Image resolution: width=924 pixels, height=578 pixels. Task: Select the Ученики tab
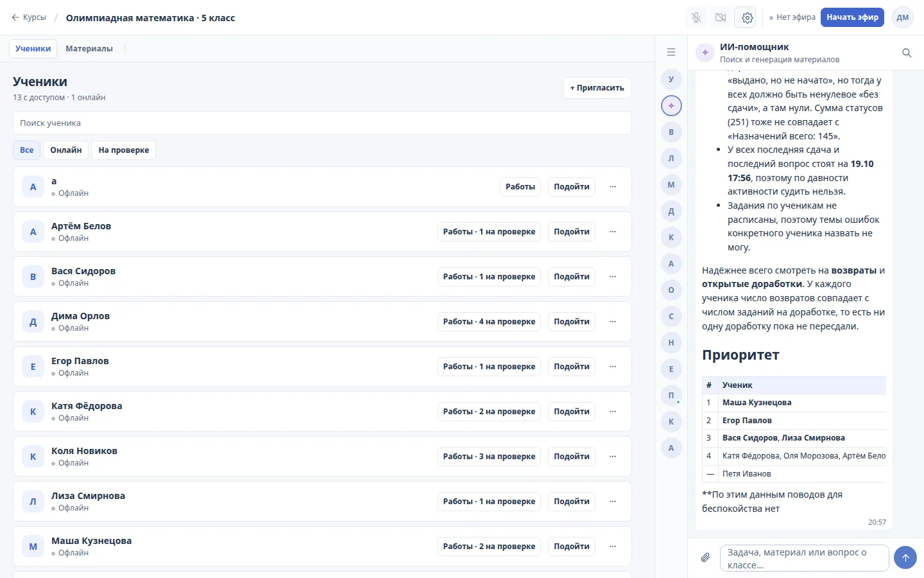tap(33, 49)
